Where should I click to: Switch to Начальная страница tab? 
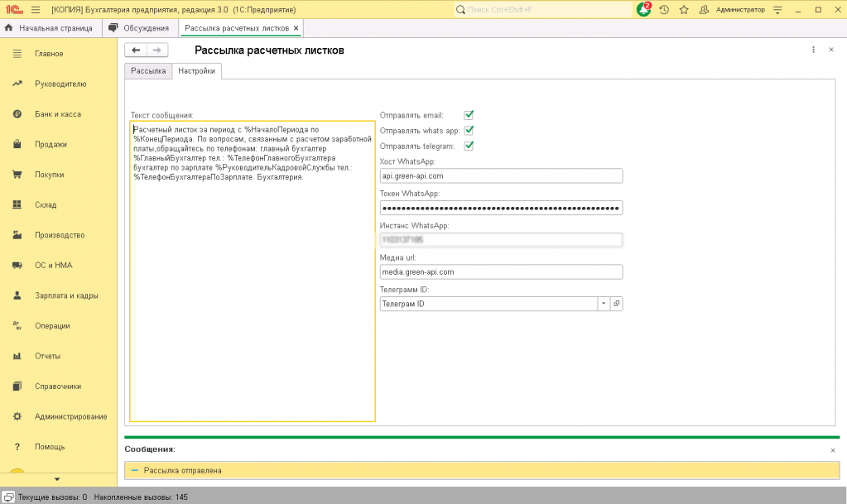pyautogui.click(x=51, y=28)
